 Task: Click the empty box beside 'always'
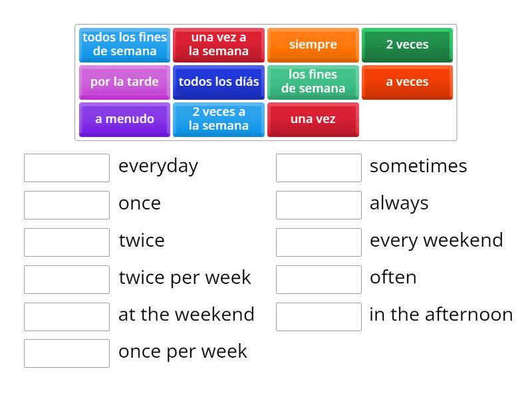319,205
